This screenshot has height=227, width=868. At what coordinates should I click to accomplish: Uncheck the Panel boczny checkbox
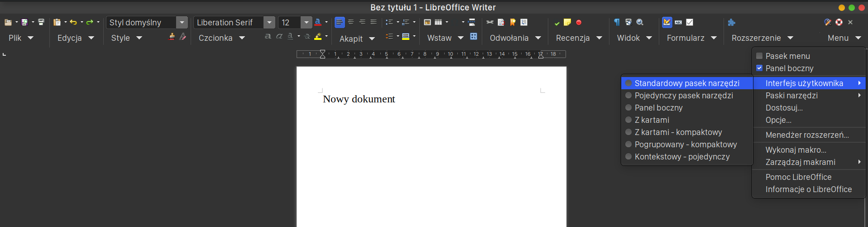click(x=759, y=68)
